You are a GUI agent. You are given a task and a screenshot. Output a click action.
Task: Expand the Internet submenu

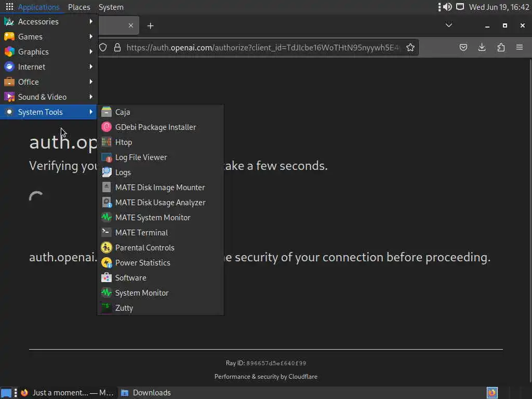[49, 67]
